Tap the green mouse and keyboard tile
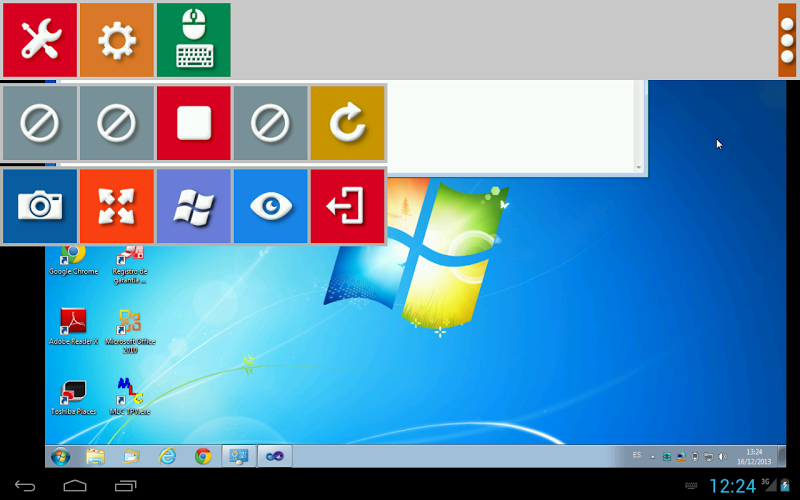This screenshot has height=500, width=800. point(193,40)
